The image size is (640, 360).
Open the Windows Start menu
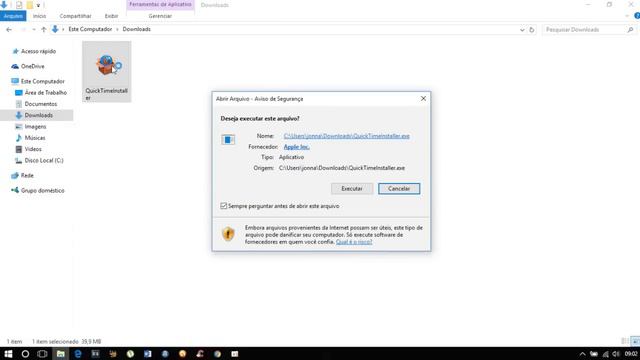coord(8,354)
